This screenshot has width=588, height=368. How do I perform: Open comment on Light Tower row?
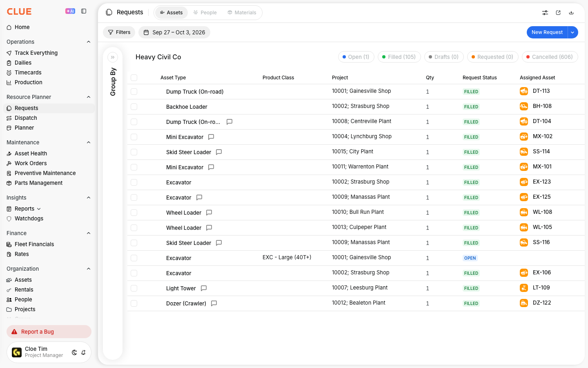pyautogui.click(x=204, y=288)
